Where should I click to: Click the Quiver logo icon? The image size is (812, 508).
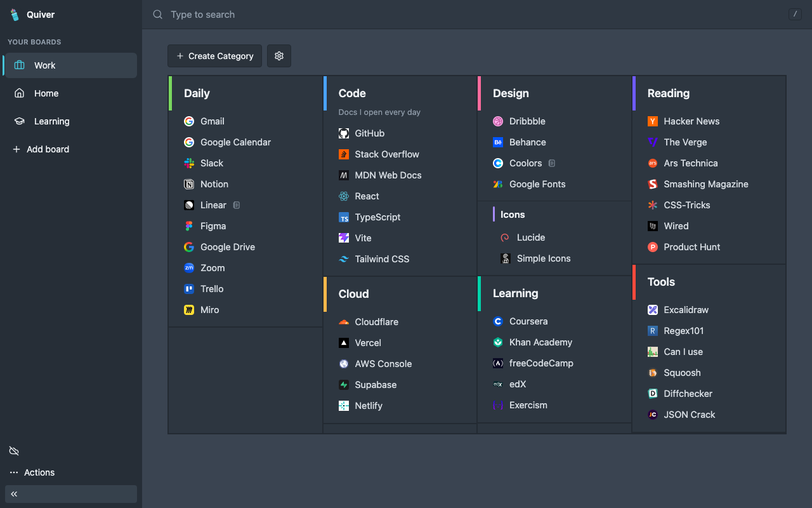pyautogui.click(x=15, y=15)
